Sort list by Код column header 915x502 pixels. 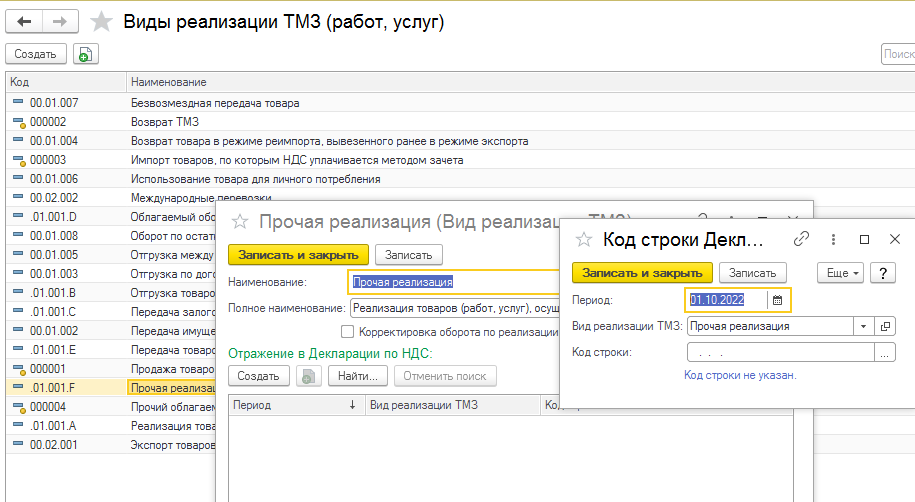tap(66, 82)
